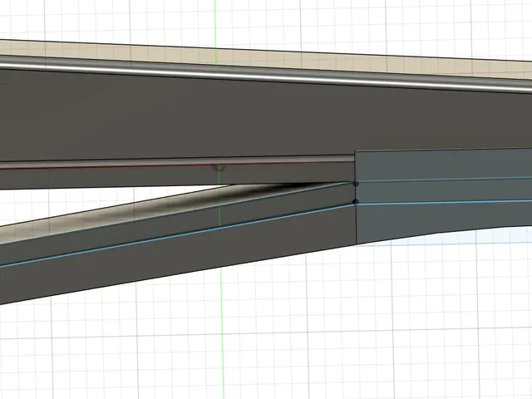Select the upper black sketch point
The height and width of the screenshot is (399, 532).
[x=356, y=184]
